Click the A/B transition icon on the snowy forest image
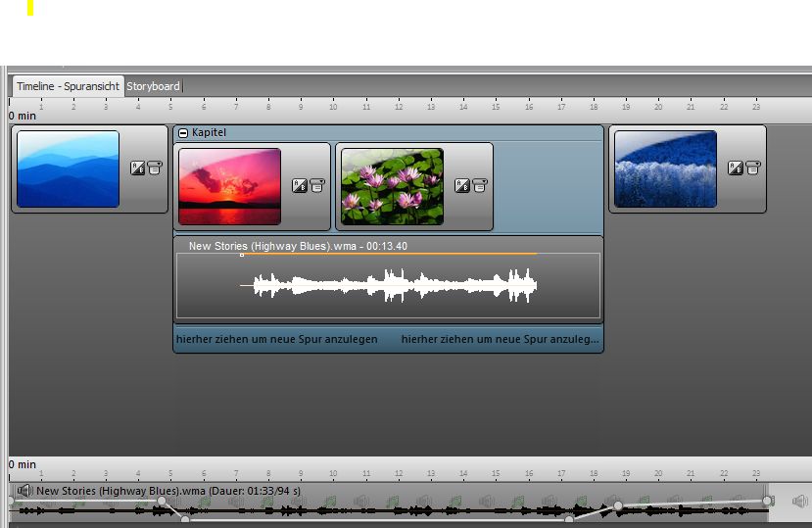The image size is (812, 528). coord(735,168)
